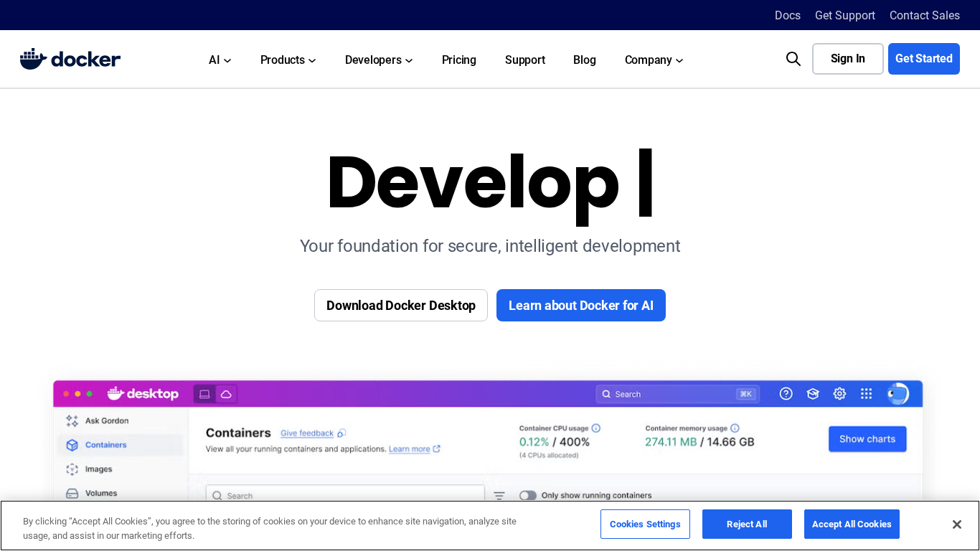Image resolution: width=980 pixels, height=551 pixels.
Task: Click the Ask Gordon sparkle icon
Action: 72,420
